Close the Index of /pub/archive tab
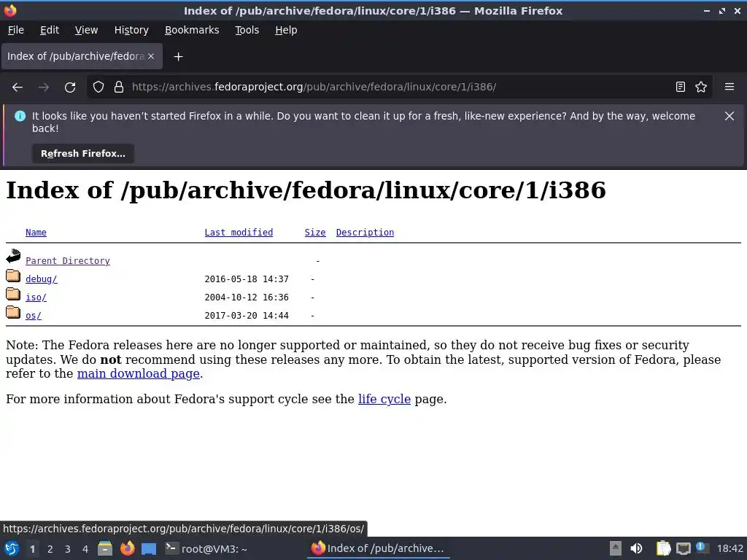The height and width of the screenshot is (560, 747). point(151,56)
